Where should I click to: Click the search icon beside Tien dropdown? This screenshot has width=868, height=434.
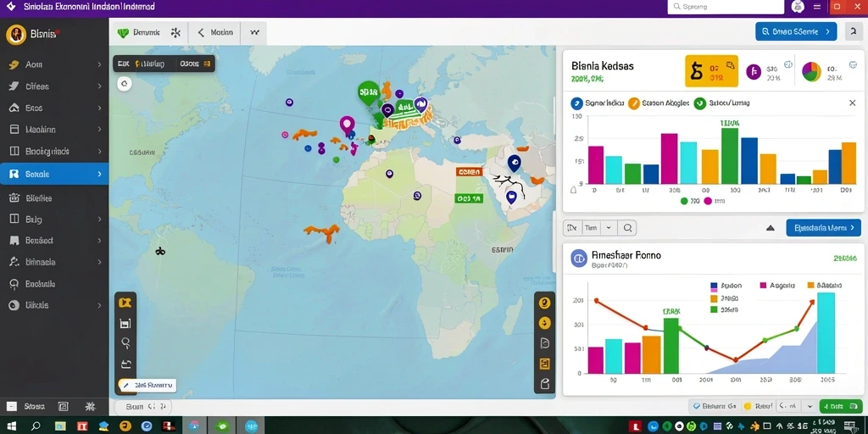click(x=628, y=227)
